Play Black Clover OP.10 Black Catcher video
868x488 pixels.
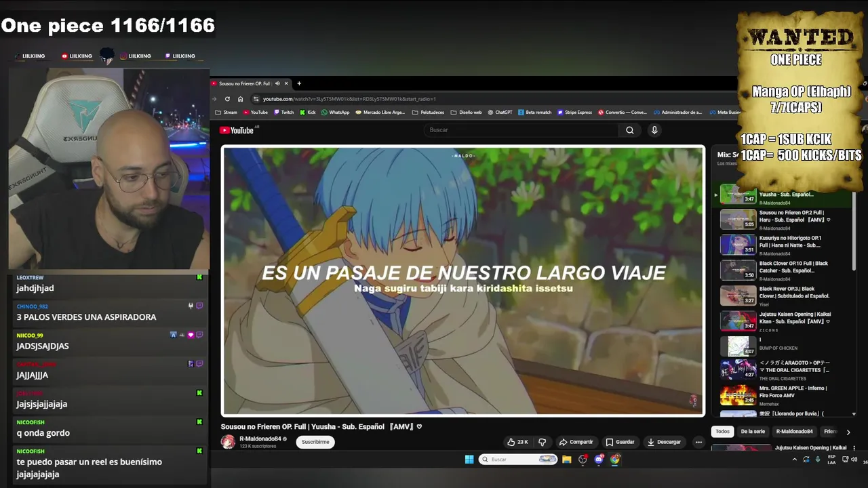tap(738, 270)
